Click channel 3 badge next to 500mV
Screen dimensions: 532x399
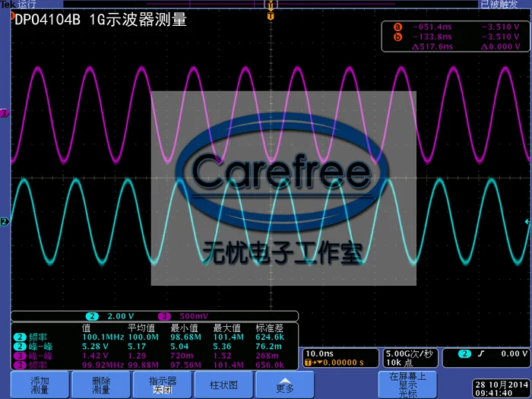coord(165,316)
